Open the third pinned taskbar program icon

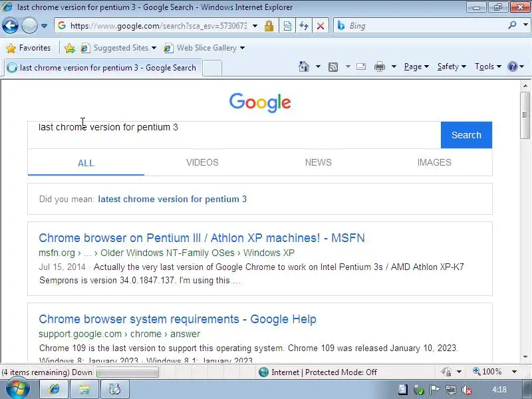(x=114, y=389)
